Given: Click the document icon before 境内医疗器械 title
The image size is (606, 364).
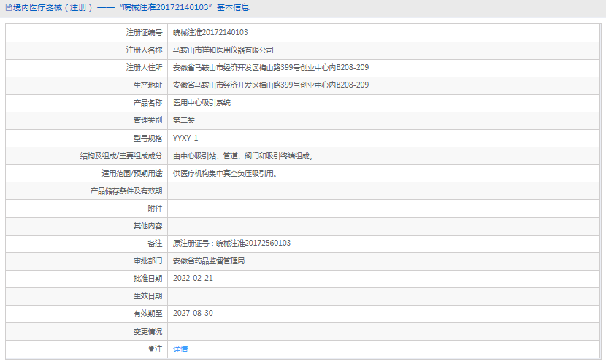Looking at the screenshot, I should coord(9,7).
